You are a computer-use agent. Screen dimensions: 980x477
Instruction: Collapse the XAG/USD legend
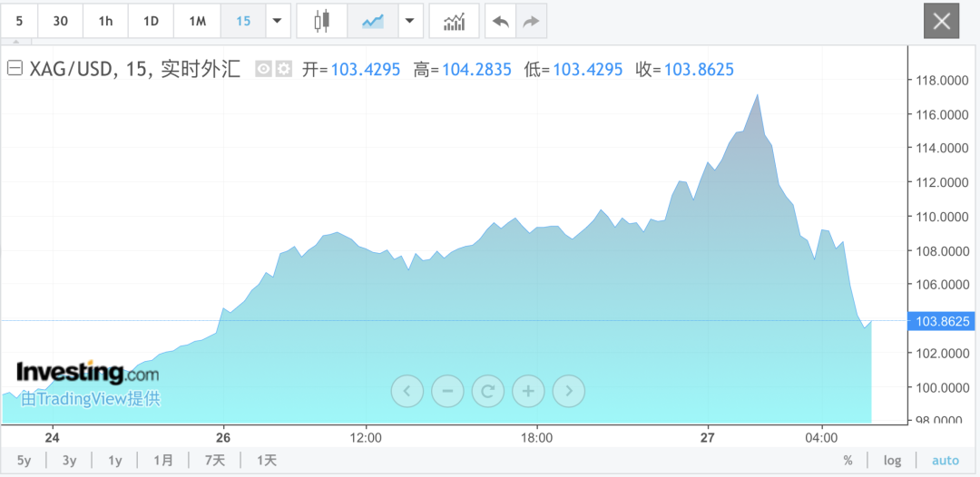(15, 69)
